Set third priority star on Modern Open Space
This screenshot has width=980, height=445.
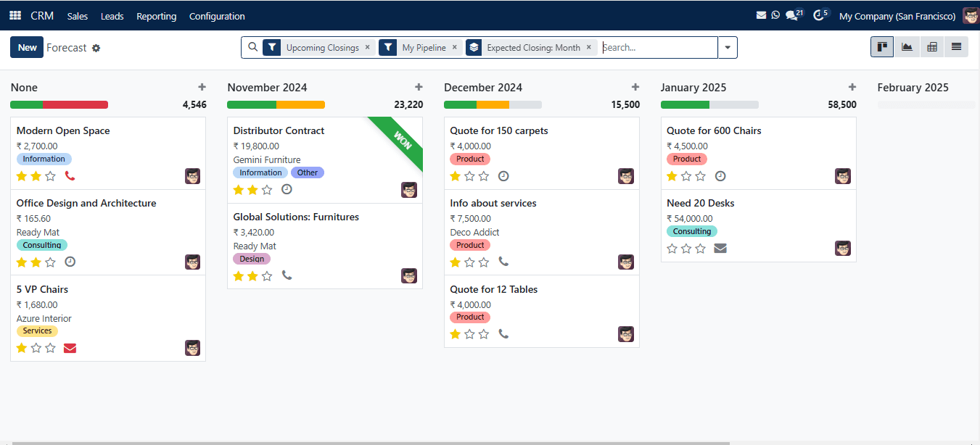tap(50, 175)
